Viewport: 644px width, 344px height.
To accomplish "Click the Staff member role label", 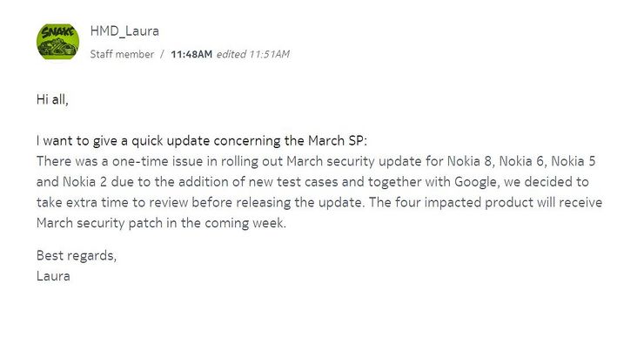I will pos(122,54).
